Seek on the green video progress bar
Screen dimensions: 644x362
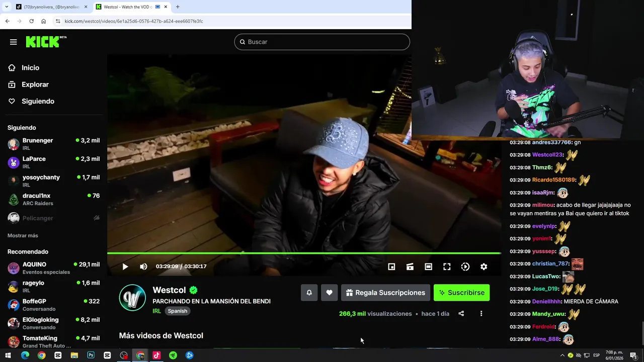pos(304,253)
